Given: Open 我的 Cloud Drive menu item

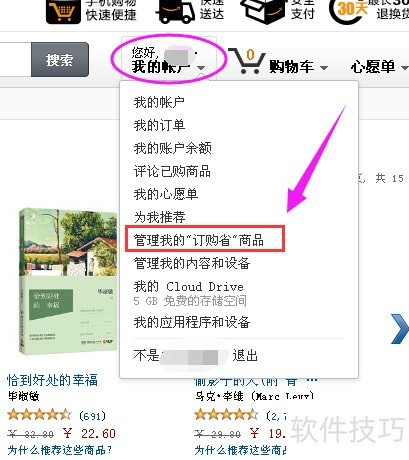Looking at the screenshot, I should tap(189, 287).
